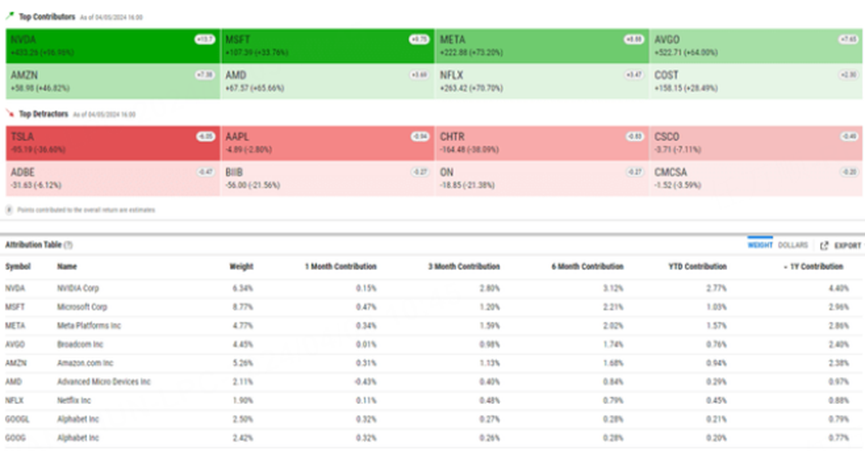The width and height of the screenshot is (865, 451).
Task: Sort by YTD Contribution column
Action: (697, 266)
